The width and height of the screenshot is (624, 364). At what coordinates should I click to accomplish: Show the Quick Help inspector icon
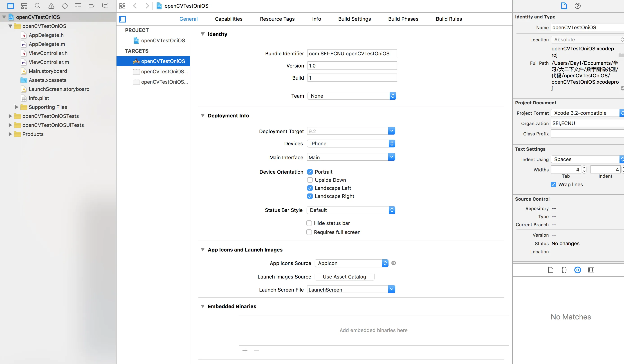coord(577,6)
